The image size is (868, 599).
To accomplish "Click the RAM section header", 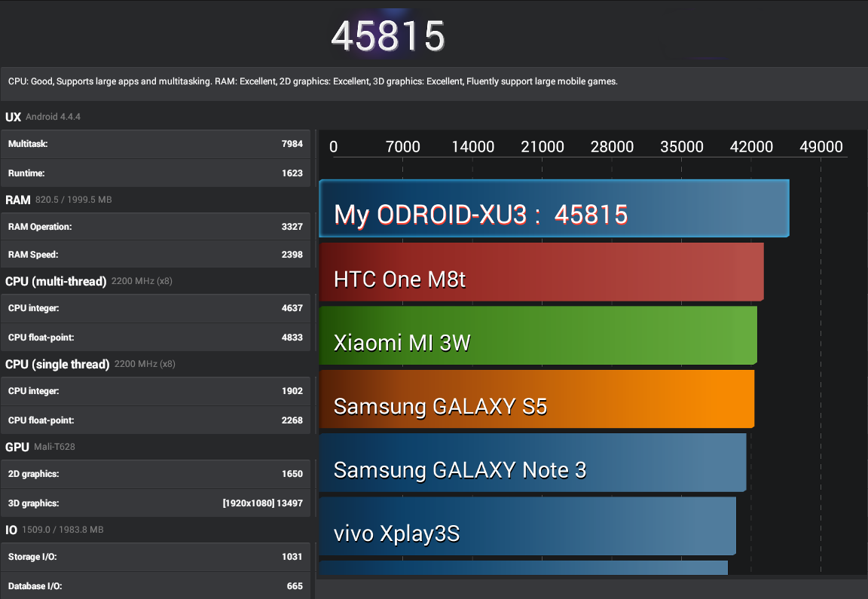I will click(58, 200).
